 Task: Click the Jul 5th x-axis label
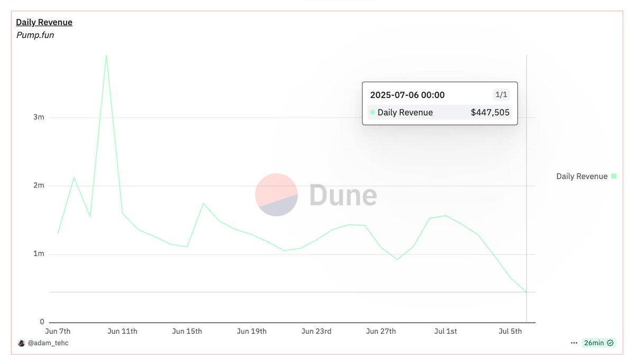click(x=510, y=331)
